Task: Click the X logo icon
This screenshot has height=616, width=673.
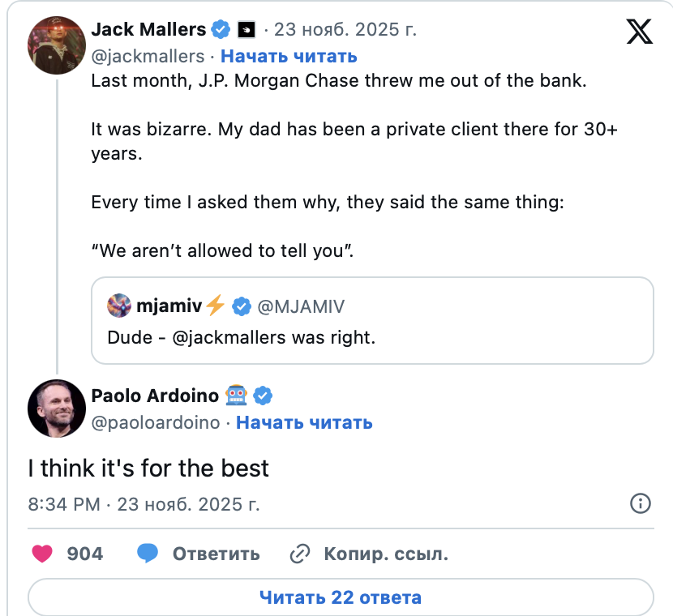Action: [x=639, y=32]
